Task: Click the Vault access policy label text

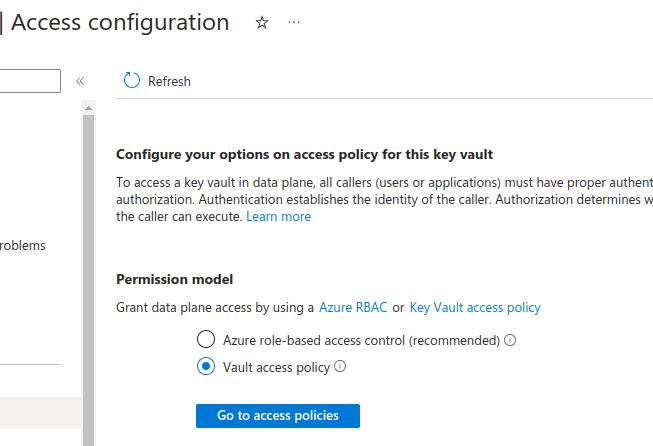Action: point(276,368)
